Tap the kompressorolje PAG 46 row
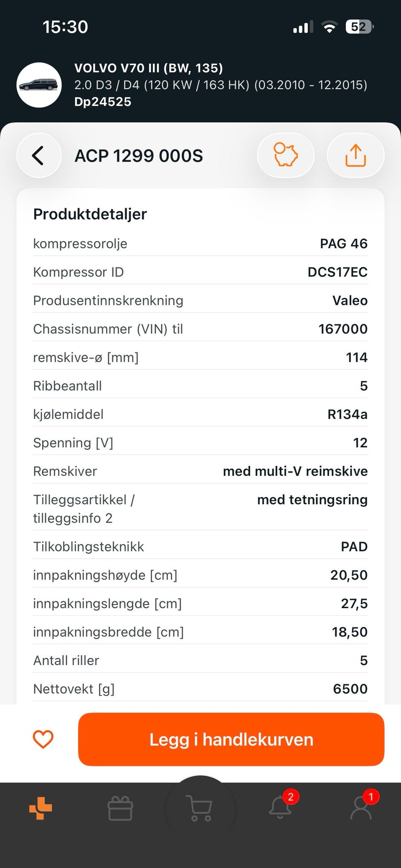Image resolution: width=401 pixels, height=868 pixels. point(200,244)
